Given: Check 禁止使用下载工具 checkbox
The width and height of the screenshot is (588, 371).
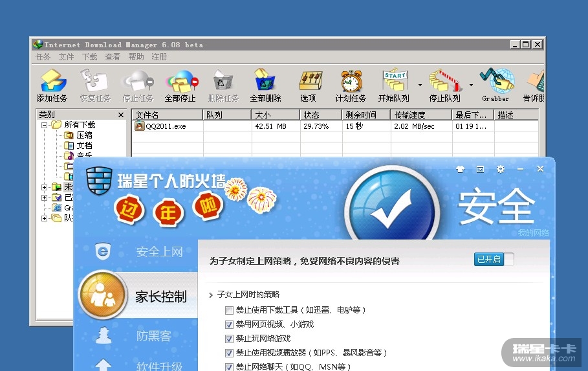Looking at the screenshot, I should click(229, 310).
